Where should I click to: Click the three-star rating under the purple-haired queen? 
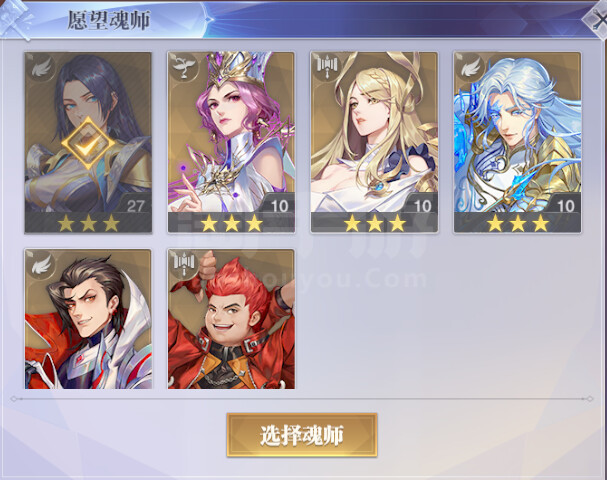point(231,223)
